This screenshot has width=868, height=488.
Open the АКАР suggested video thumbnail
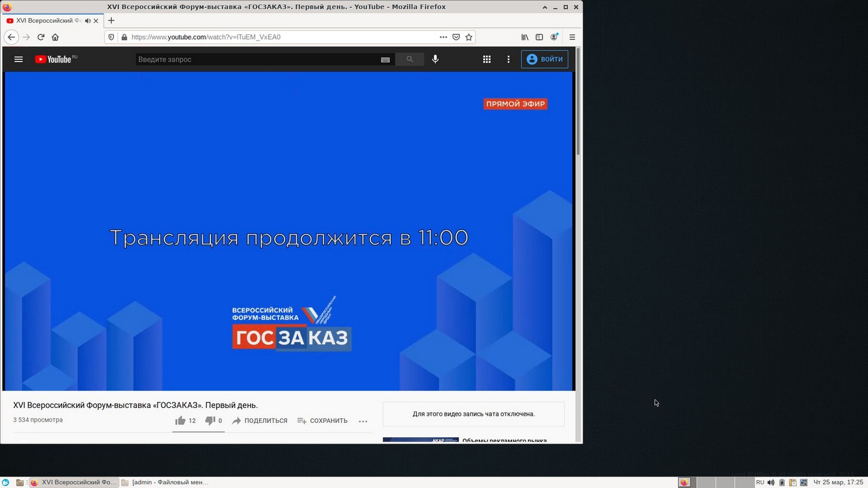click(x=421, y=440)
